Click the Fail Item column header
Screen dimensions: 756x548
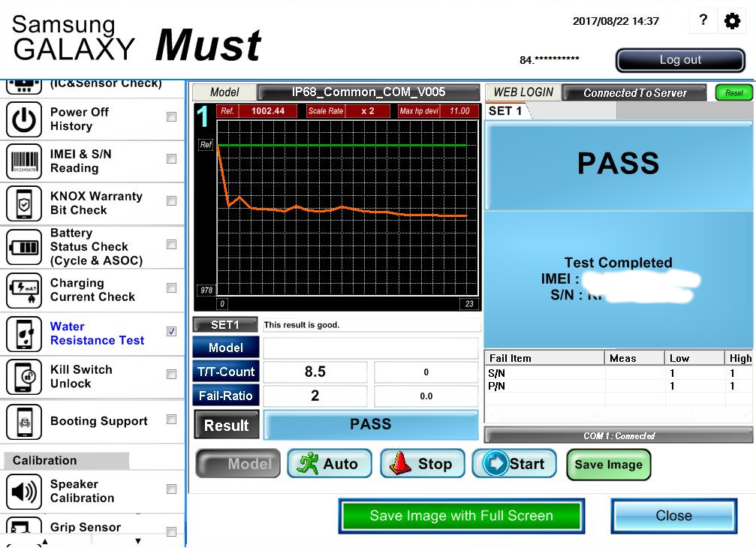point(544,358)
